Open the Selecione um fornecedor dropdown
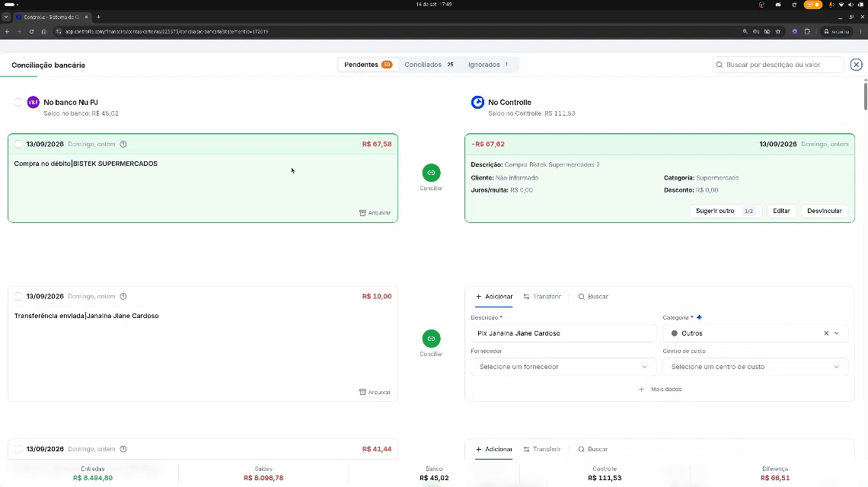 point(563,367)
